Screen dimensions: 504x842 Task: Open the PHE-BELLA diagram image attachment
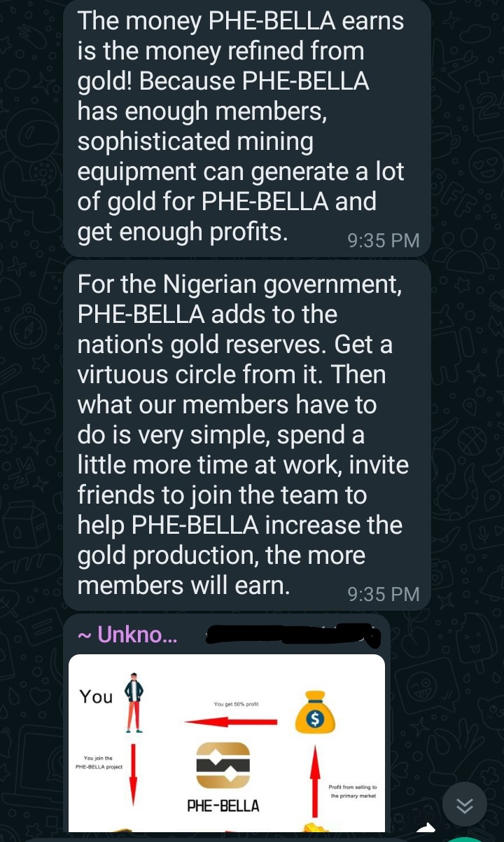tap(227, 743)
